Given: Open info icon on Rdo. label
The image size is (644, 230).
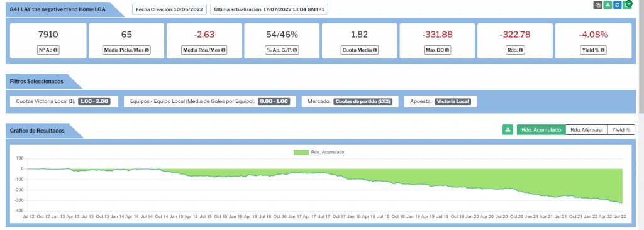Looking at the screenshot, I should pos(520,50).
